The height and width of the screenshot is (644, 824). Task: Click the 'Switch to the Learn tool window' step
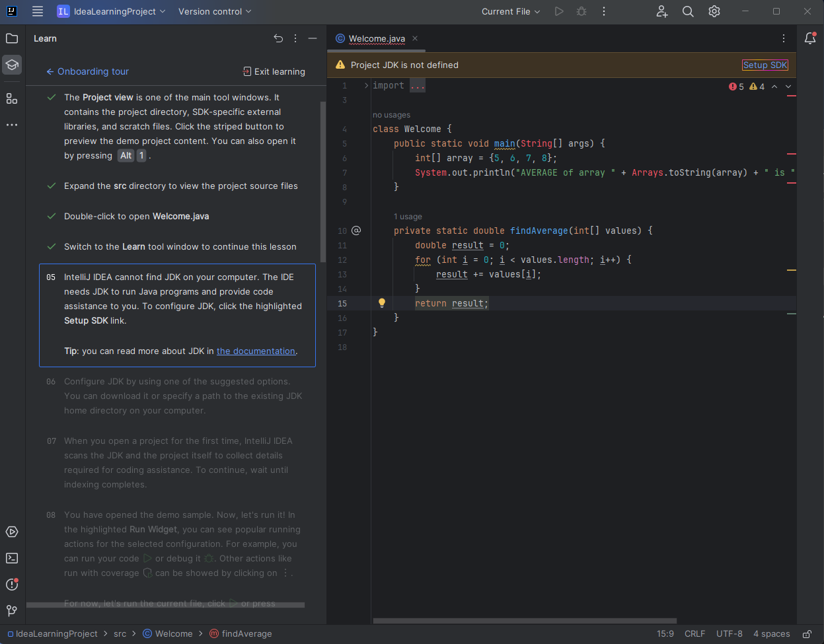180,247
